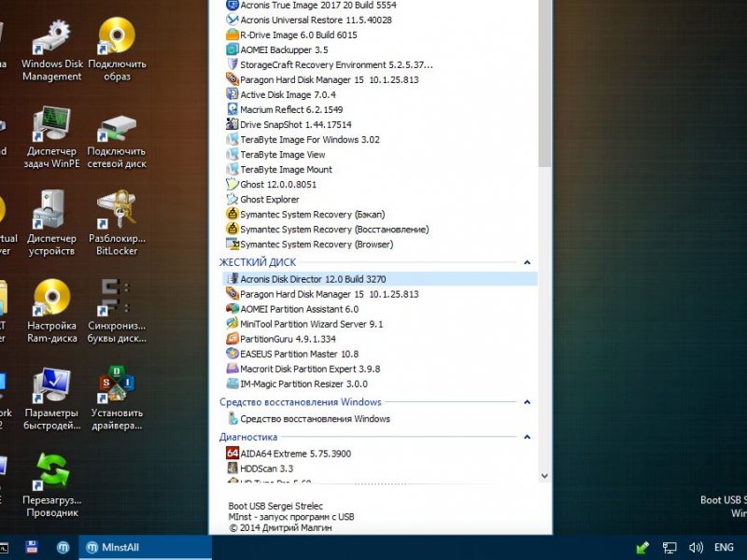Launch Drive SnapShot 1.44.17514
Image resolution: width=747 pixels, height=560 pixels.
click(289, 125)
